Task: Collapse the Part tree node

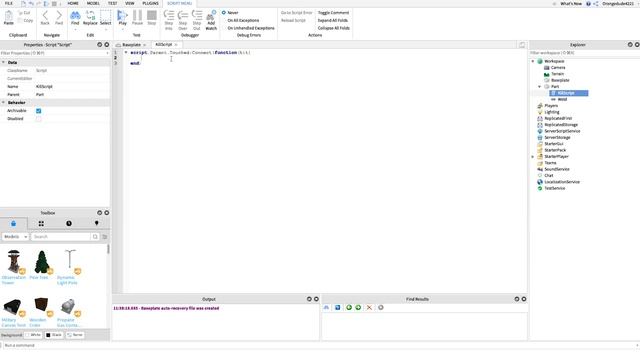Action: click(x=539, y=87)
